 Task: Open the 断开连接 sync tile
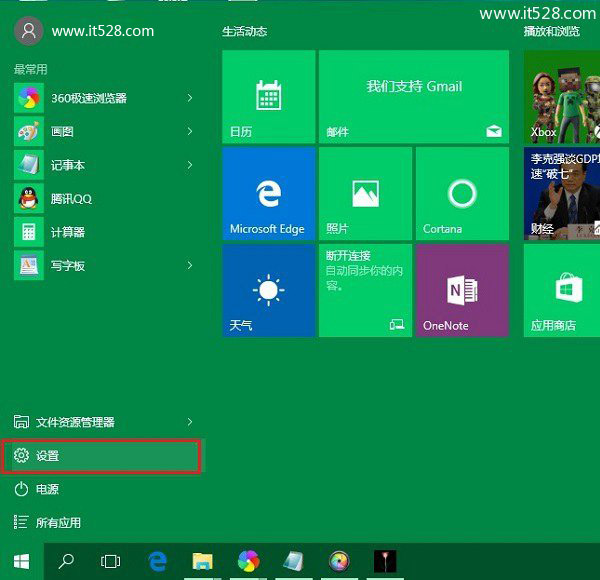[365, 291]
